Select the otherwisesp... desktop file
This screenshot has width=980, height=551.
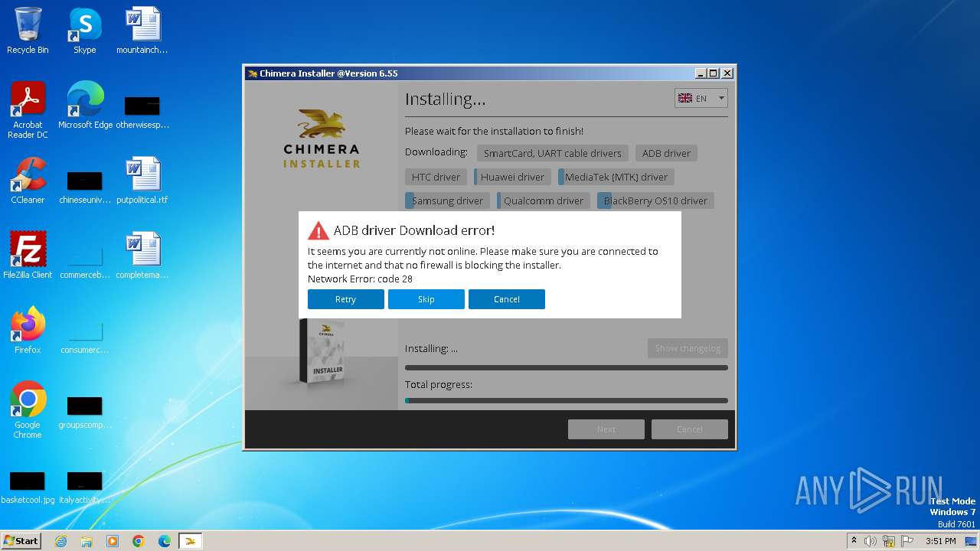click(142, 111)
